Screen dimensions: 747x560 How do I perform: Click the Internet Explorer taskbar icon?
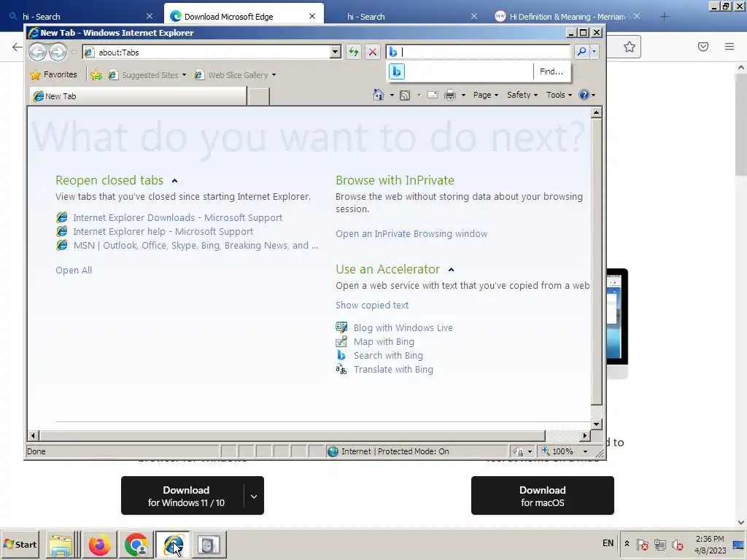pos(172,545)
